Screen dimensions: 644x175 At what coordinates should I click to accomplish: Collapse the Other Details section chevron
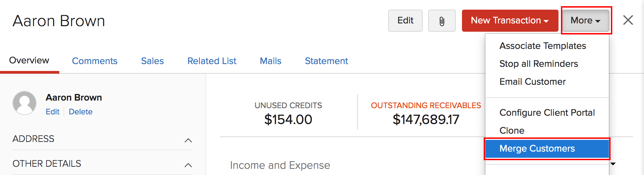tap(188, 165)
